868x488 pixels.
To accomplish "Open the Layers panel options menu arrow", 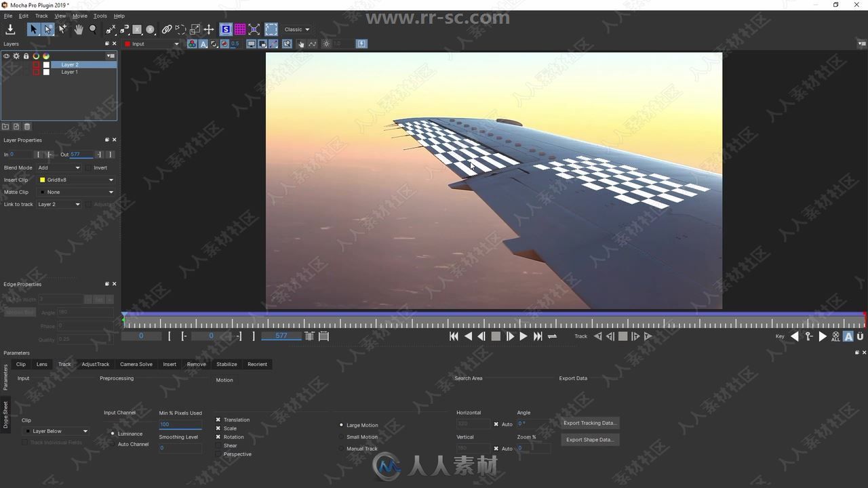I will (x=111, y=56).
